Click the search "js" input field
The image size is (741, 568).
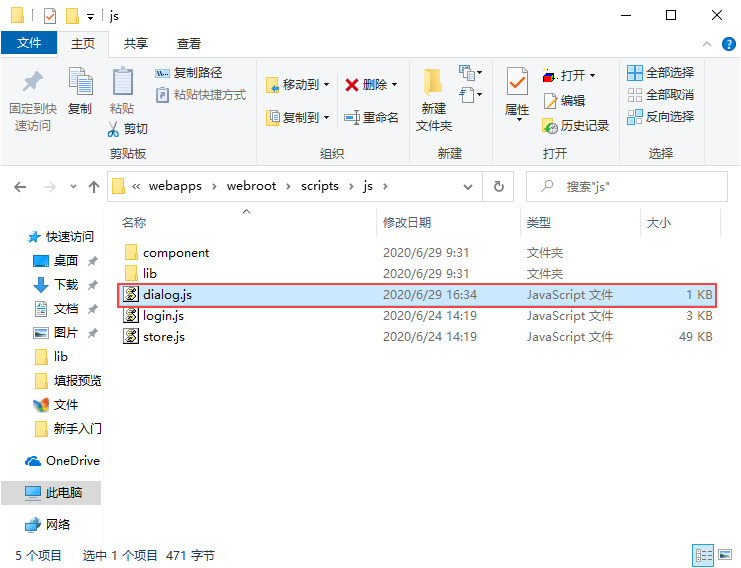627,187
